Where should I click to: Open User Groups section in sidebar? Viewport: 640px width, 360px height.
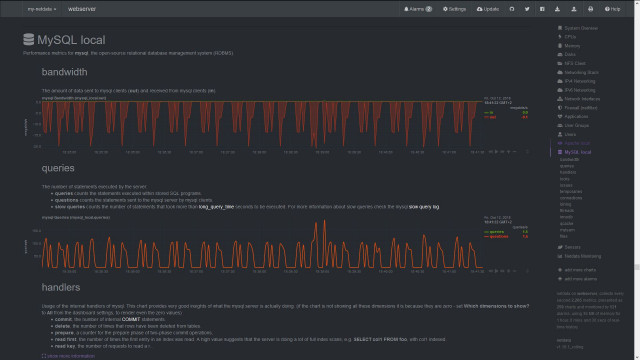(x=576, y=125)
